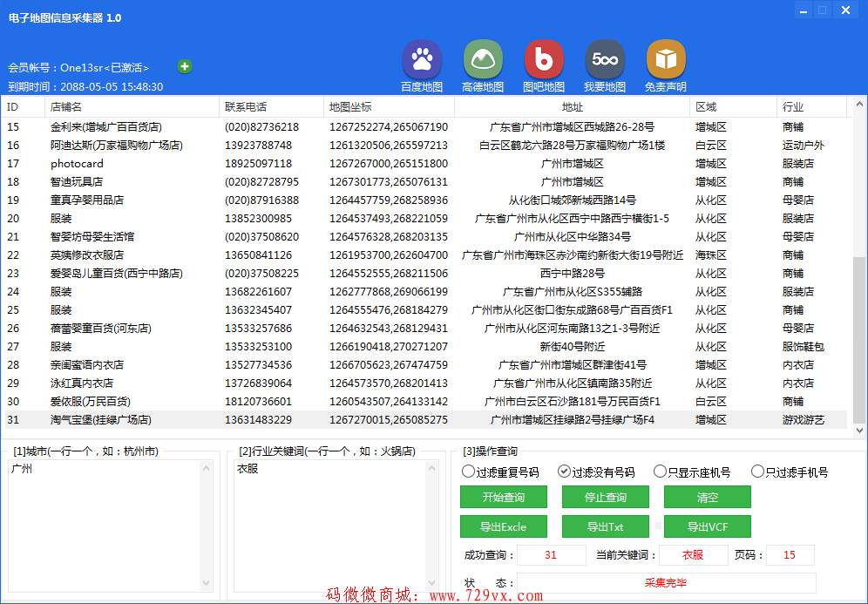Export the results with 导出Txt
Image resolution: width=868 pixels, height=604 pixels.
click(x=605, y=526)
